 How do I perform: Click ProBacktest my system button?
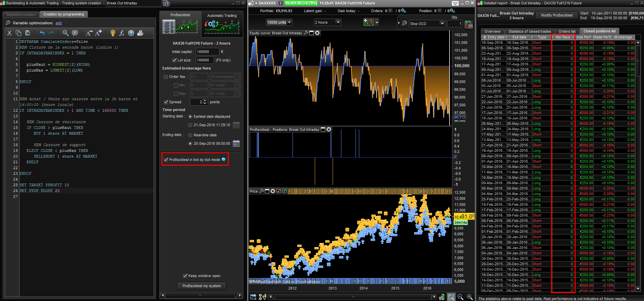(202, 286)
